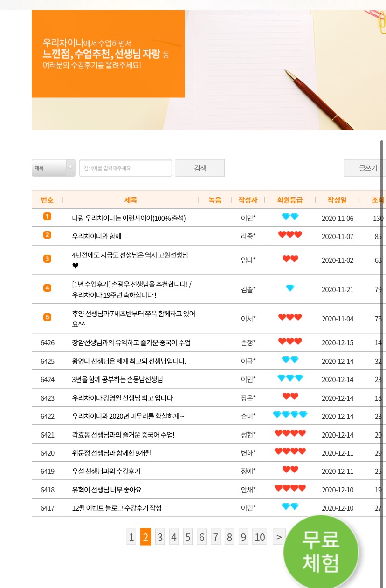Open post 위문정 선생님과 함께한 9개월
386x588 pixels.
[x=111, y=453]
